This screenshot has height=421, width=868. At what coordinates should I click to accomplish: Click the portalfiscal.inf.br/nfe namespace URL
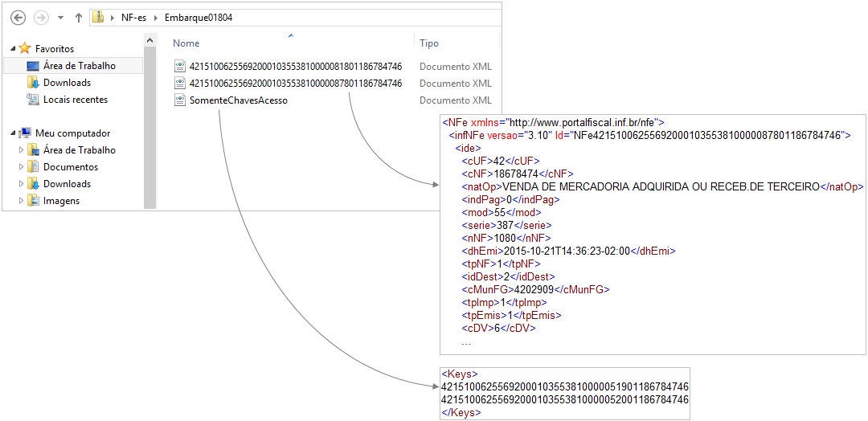point(583,121)
